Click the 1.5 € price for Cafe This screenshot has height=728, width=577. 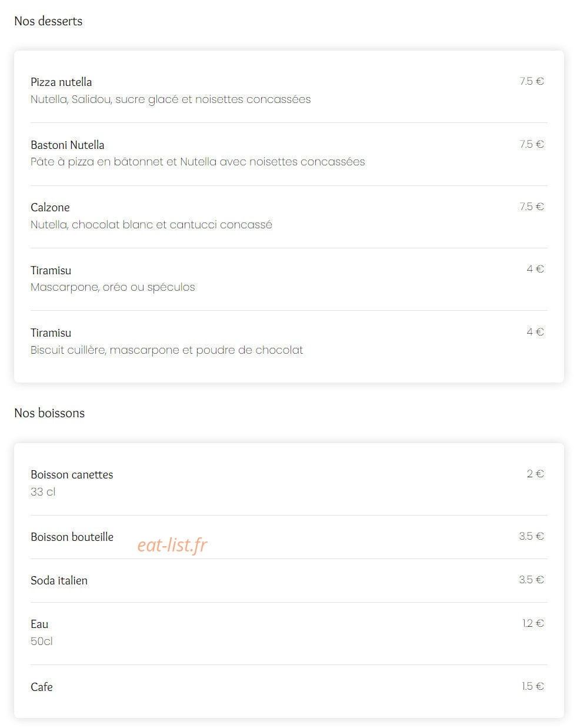533,686
